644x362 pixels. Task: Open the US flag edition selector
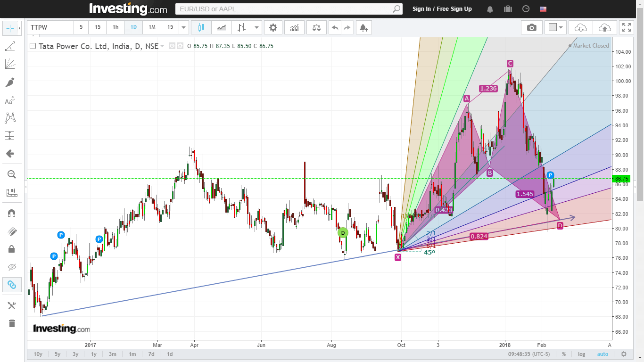coord(543,9)
